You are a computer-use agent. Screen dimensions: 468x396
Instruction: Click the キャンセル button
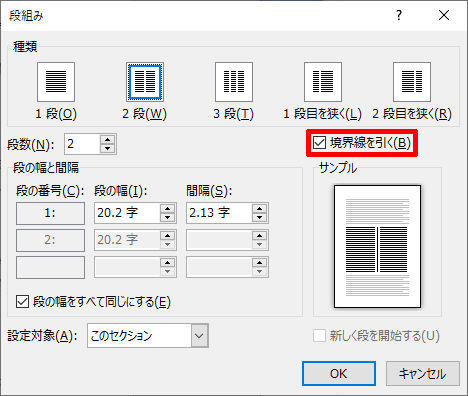coord(423,374)
